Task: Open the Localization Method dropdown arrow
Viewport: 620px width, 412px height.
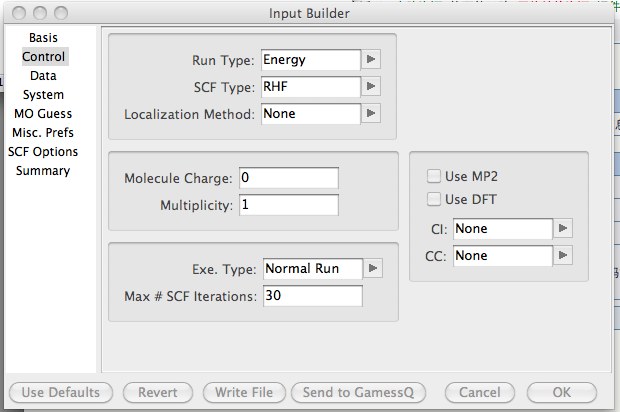Action: 372,114
